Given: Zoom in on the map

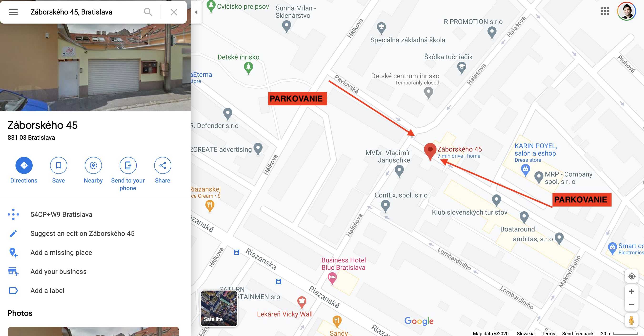Looking at the screenshot, I should 632,291.
